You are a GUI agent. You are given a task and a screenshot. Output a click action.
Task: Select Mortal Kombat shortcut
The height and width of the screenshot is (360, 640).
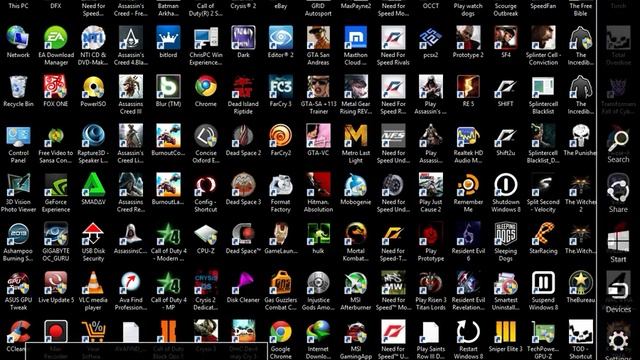point(356,233)
